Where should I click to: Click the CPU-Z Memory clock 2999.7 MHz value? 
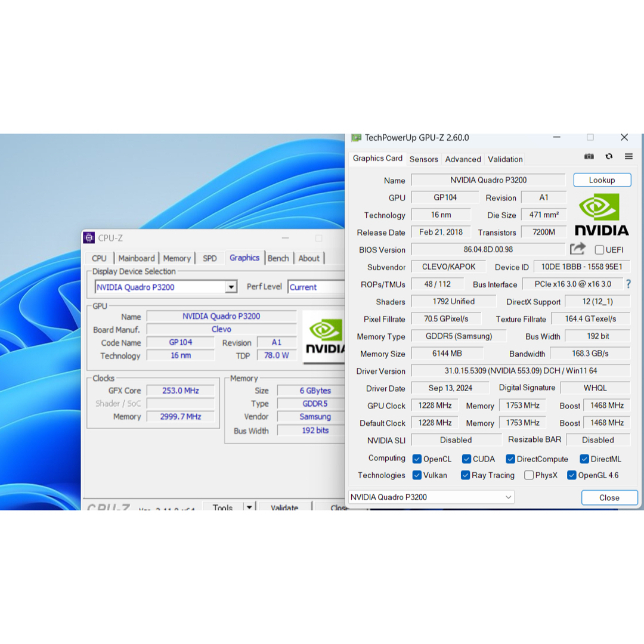point(180,416)
